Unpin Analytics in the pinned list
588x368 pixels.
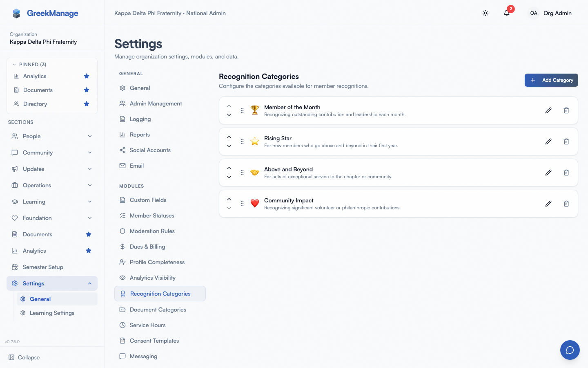(87, 76)
